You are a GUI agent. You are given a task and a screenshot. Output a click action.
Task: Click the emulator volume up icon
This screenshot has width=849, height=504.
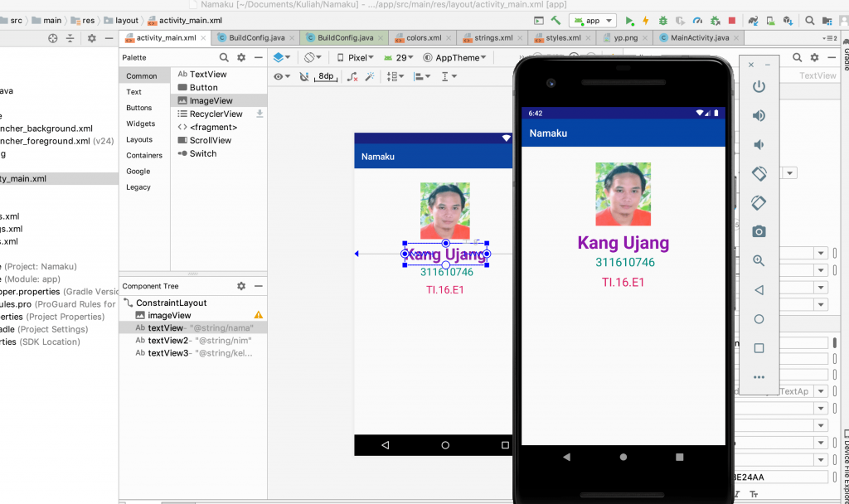pyautogui.click(x=758, y=115)
